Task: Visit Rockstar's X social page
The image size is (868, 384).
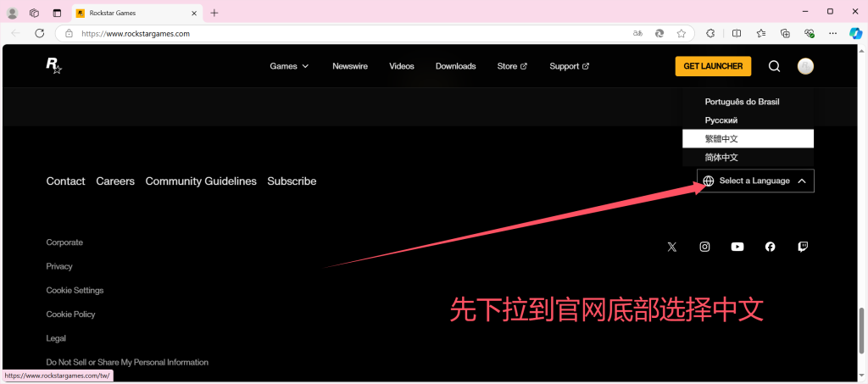Action: (x=672, y=247)
